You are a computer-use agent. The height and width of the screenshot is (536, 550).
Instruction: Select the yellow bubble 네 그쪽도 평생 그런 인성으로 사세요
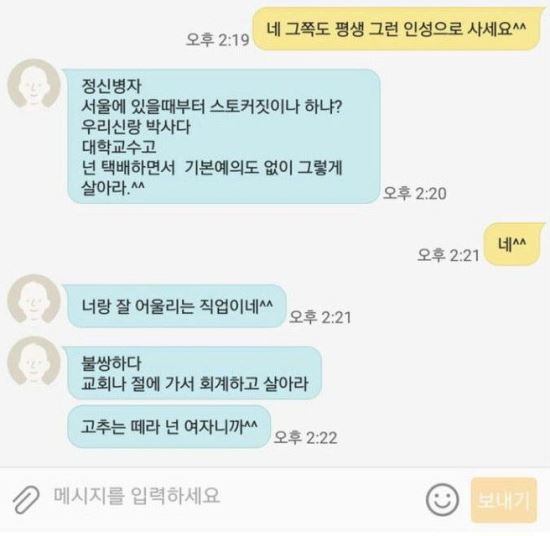coord(398,29)
